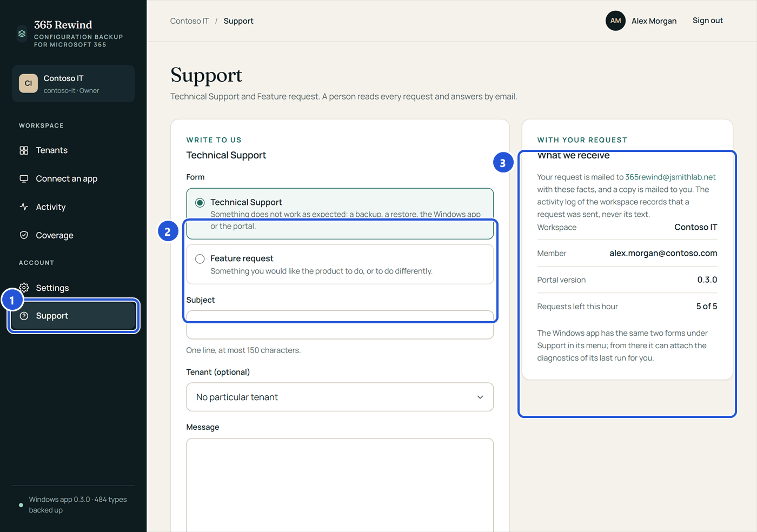The height and width of the screenshot is (532, 757).
Task: Click the Activity pulse icon
Action: 24,207
